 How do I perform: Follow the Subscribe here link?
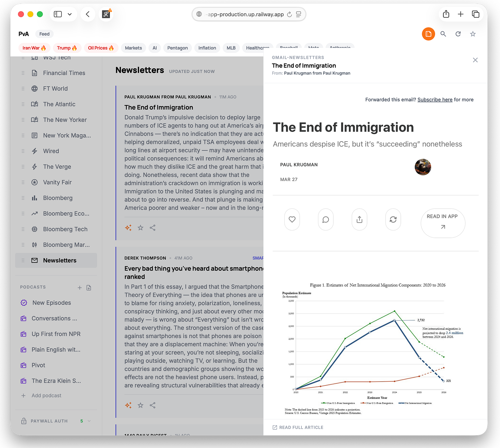pyautogui.click(x=435, y=100)
